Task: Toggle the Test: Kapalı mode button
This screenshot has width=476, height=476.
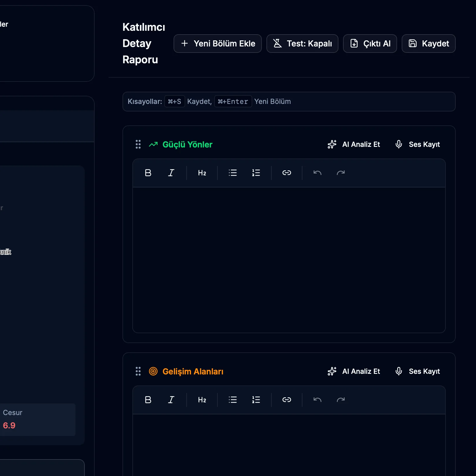Action: click(302, 44)
